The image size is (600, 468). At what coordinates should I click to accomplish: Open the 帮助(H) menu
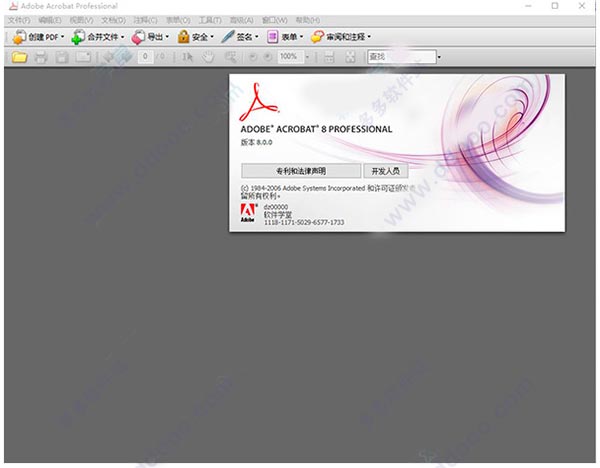click(x=308, y=20)
